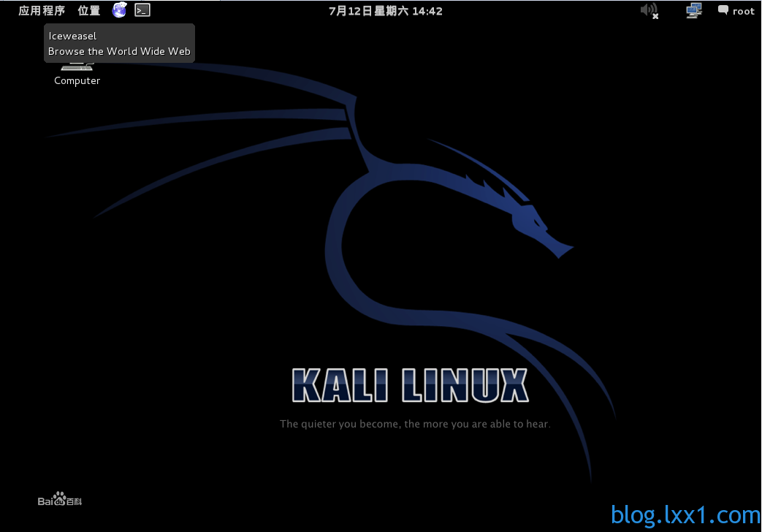Open the terminal launcher icon
Viewport: 762px width, 532px height.
point(142,10)
